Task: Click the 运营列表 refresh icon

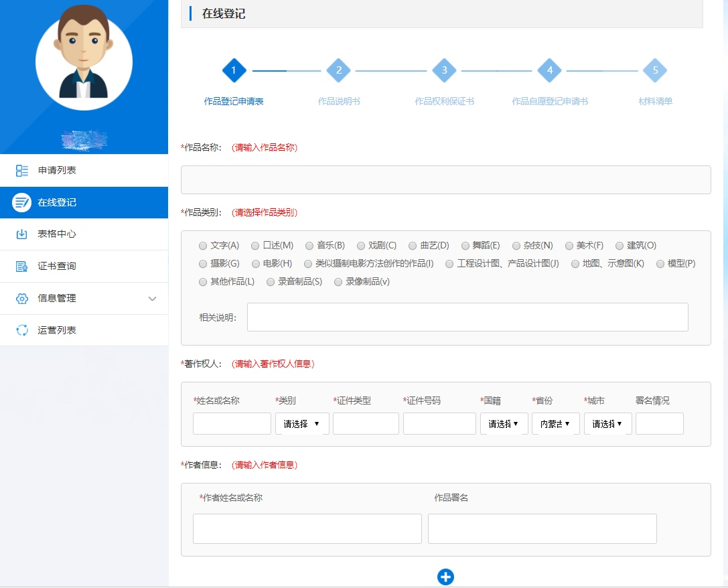Action: 22,330
